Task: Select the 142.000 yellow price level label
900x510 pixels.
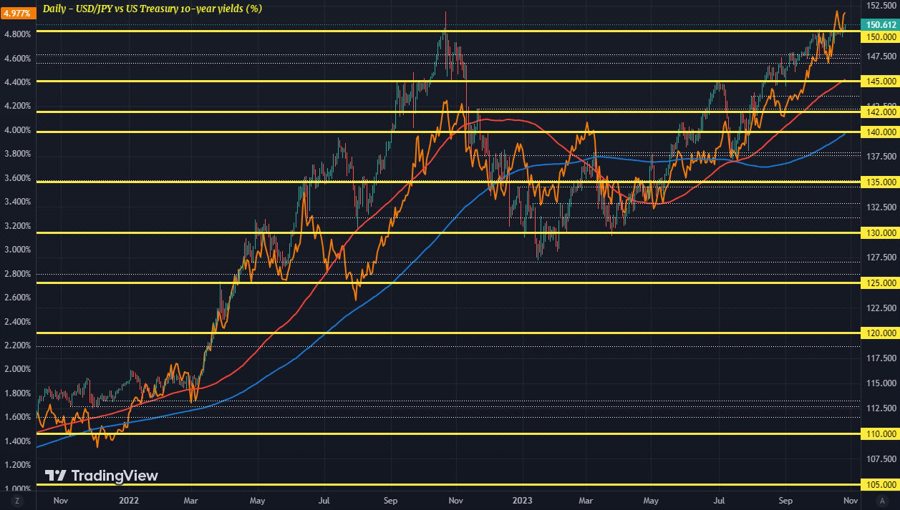Action: point(880,112)
